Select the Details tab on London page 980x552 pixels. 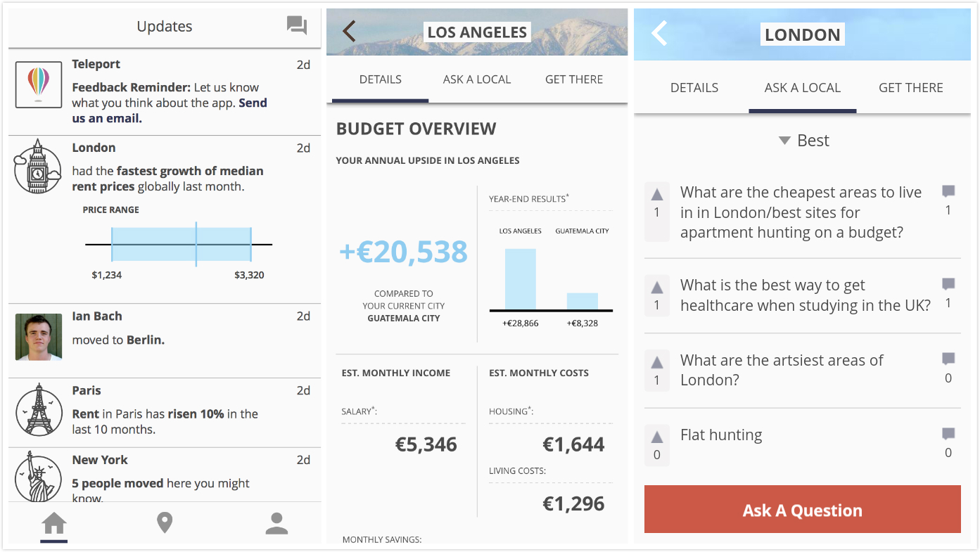coord(694,88)
